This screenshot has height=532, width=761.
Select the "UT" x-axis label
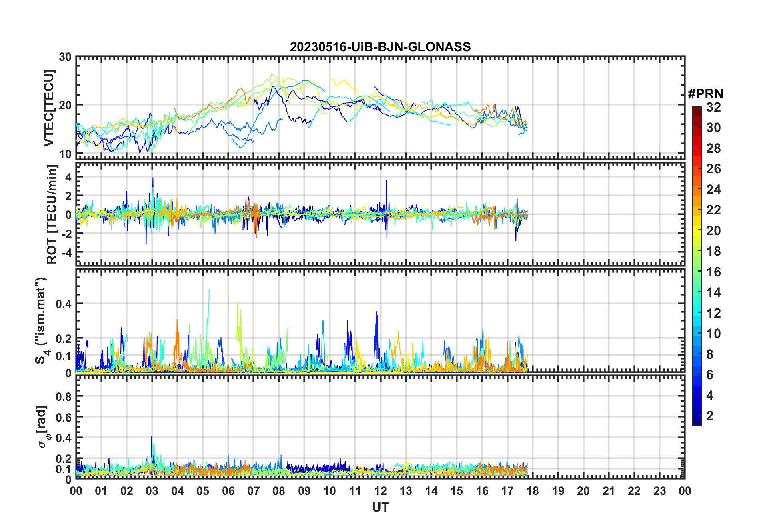[380, 507]
